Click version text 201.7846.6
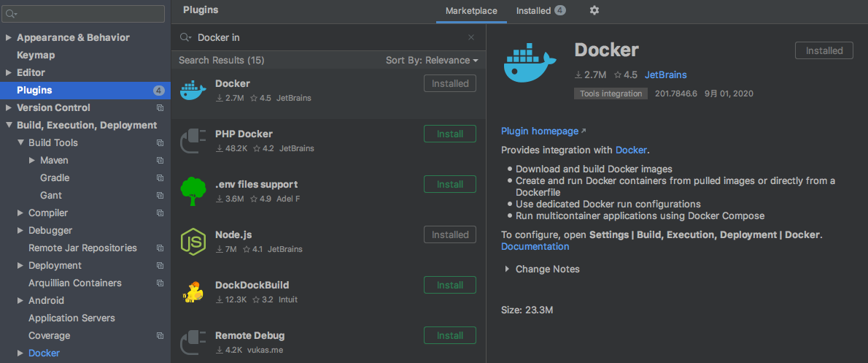Screen dimensions: 868x363 click(x=676, y=93)
